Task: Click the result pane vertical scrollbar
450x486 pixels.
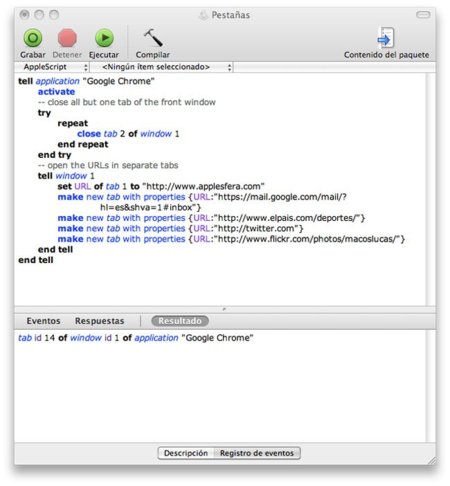Action: click(431, 386)
